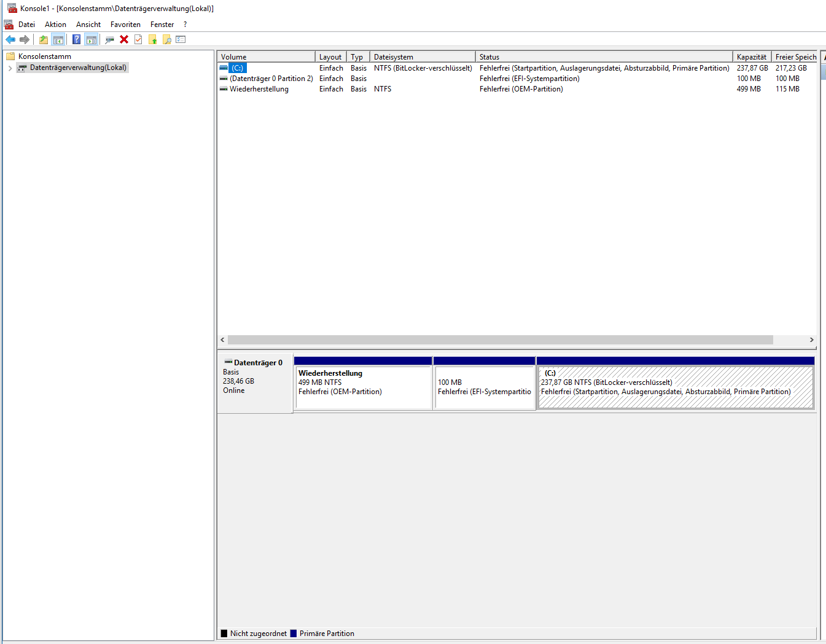The width and height of the screenshot is (826, 644).
Task: Sort by the Kapazität column header
Action: pos(752,56)
